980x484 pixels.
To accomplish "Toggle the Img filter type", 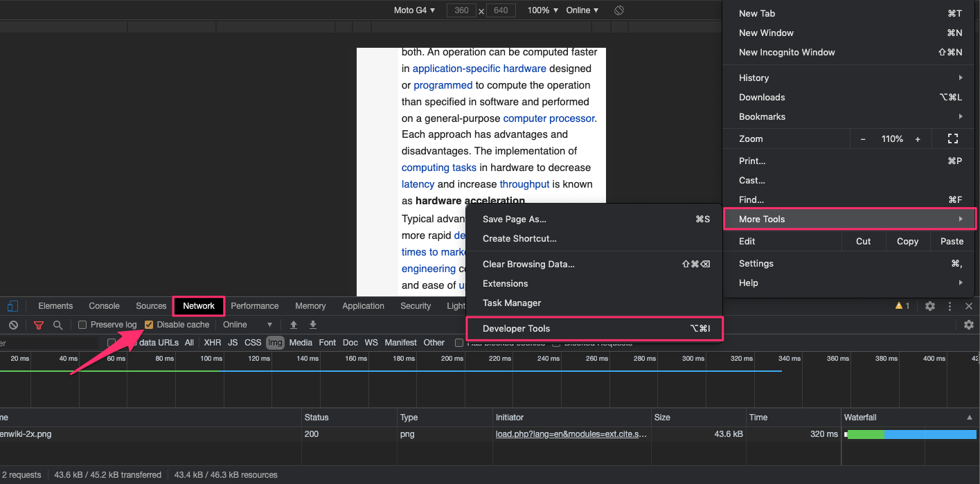I will pos(275,343).
